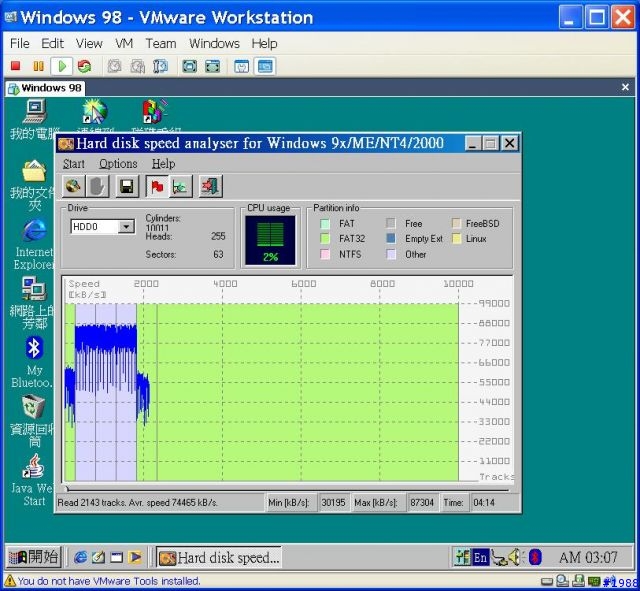Open My Computer desktop icon
Image resolution: width=640 pixels, height=591 pixels.
[35, 120]
